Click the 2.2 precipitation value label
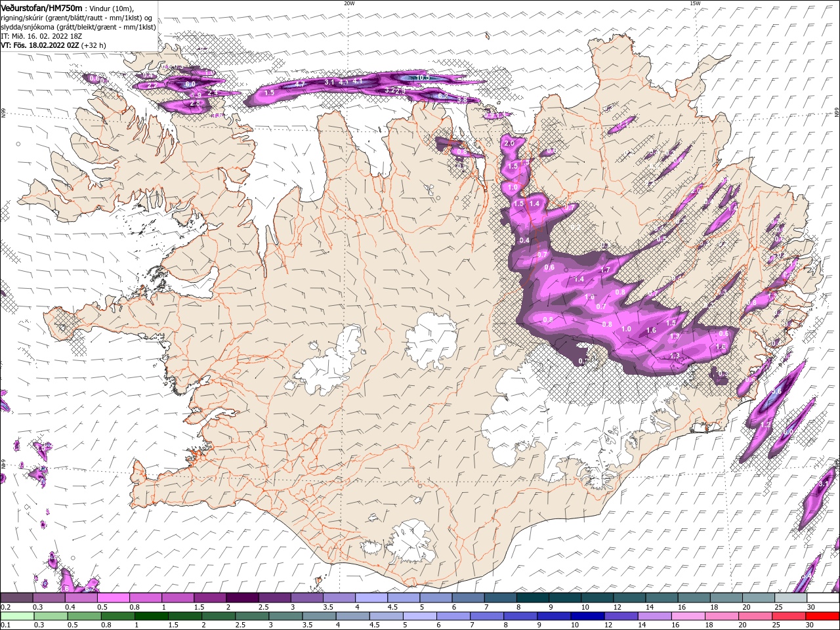This screenshot has height=630, width=840. pyautogui.click(x=152, y=85)
